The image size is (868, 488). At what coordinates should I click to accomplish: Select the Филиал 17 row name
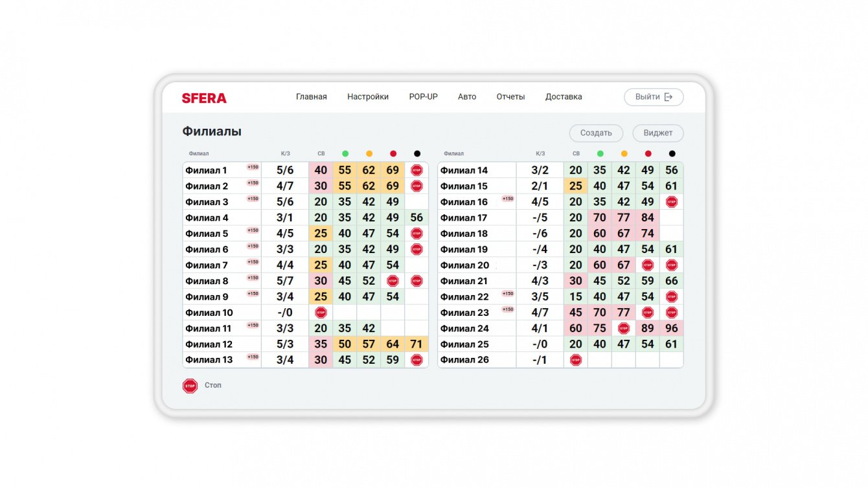(x=464, y=218)
